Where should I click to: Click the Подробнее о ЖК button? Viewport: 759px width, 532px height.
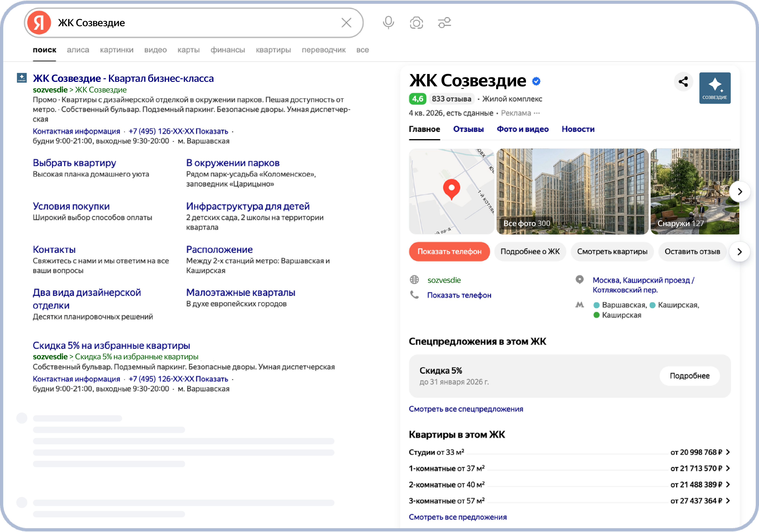click(x=530, y=252)
